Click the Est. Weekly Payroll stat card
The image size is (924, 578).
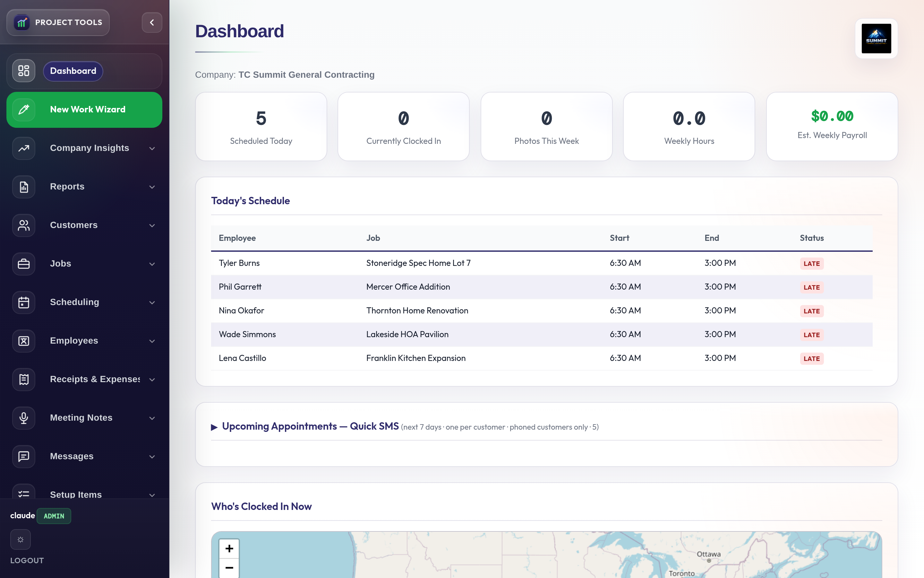tap(832, 127)
